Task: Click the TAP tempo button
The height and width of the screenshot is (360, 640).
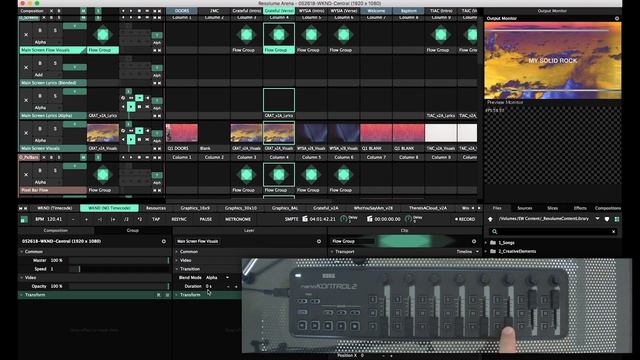Action: tap(156, 219)
